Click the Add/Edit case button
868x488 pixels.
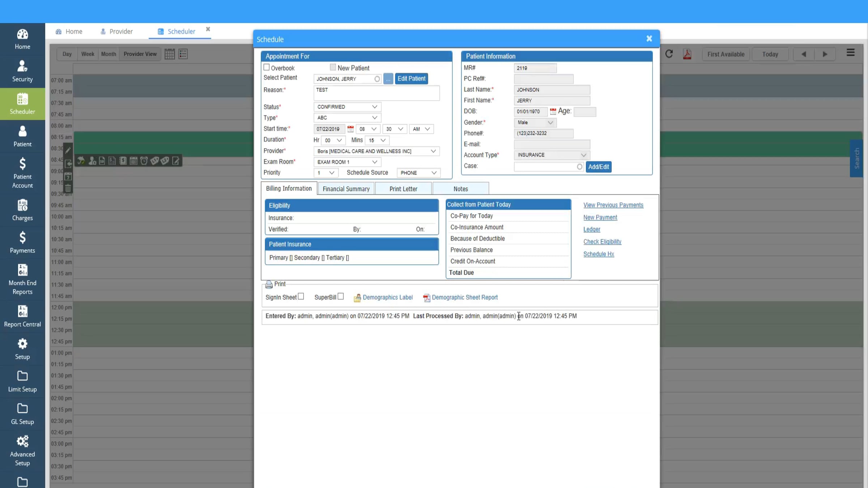pos(599,167)
